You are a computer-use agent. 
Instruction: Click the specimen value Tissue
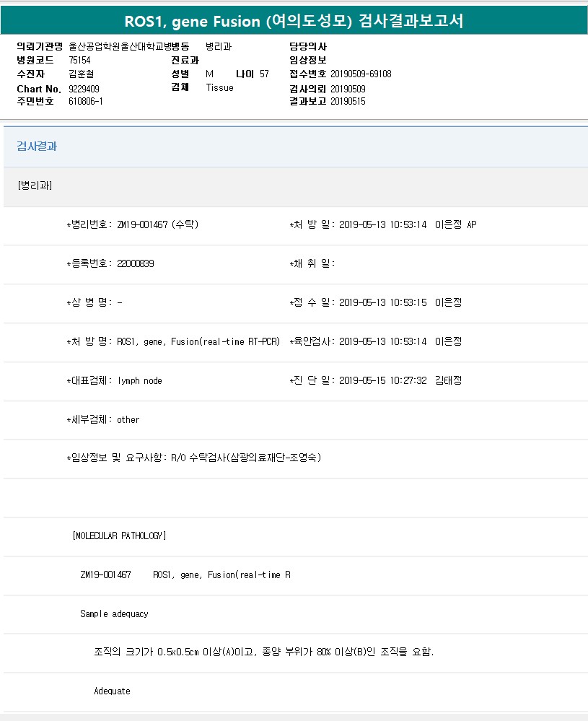click(220, 87)
